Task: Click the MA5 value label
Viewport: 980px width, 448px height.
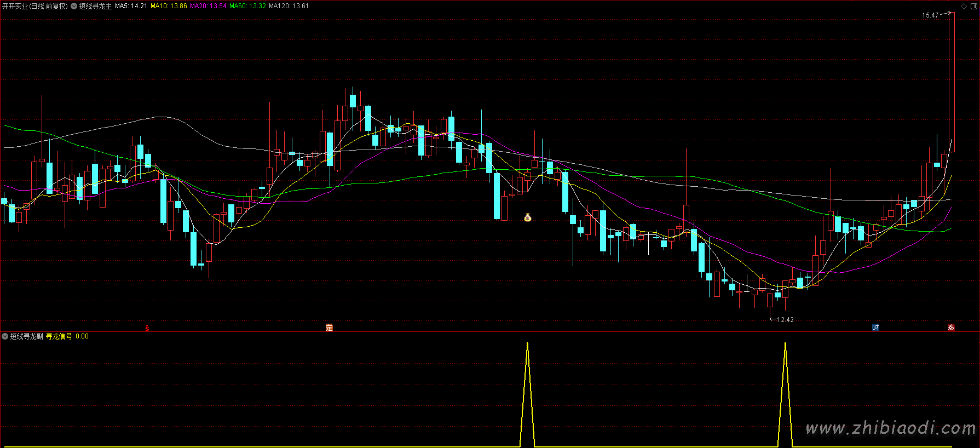Action: (131, 6)
